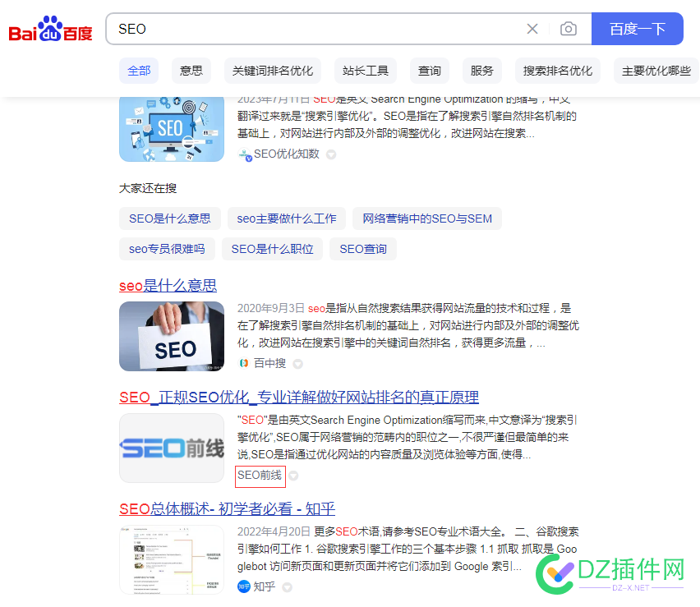Open result title seo是什么意思
This screenshot has height=607, width=700.
(x=168, y=285)
